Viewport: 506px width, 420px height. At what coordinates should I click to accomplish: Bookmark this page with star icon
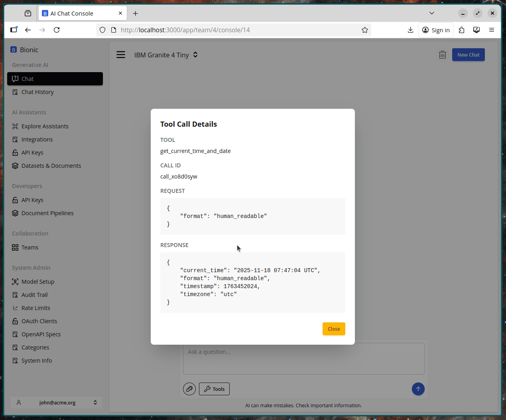click(x=364, y=30)
